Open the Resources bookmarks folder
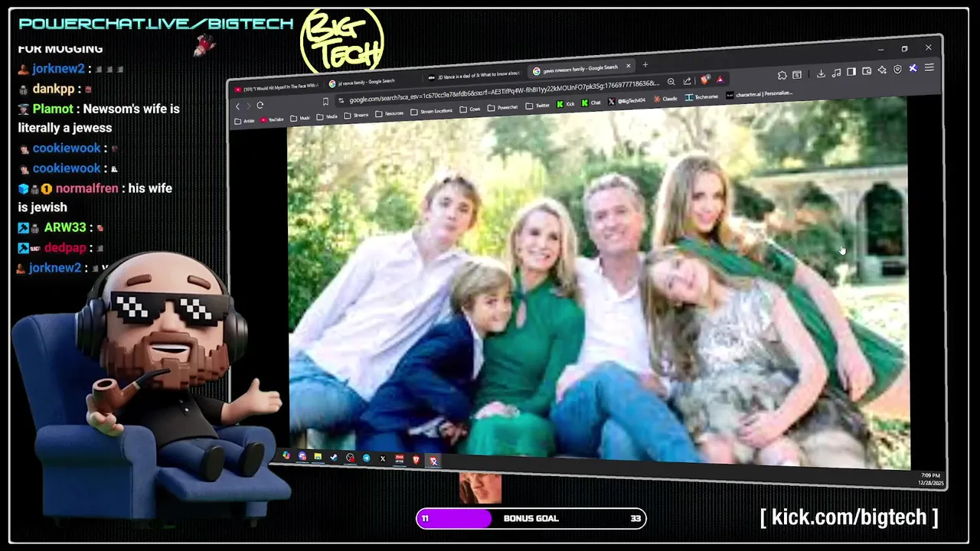Screen dimensions: 980x551 tap(389, 114)
